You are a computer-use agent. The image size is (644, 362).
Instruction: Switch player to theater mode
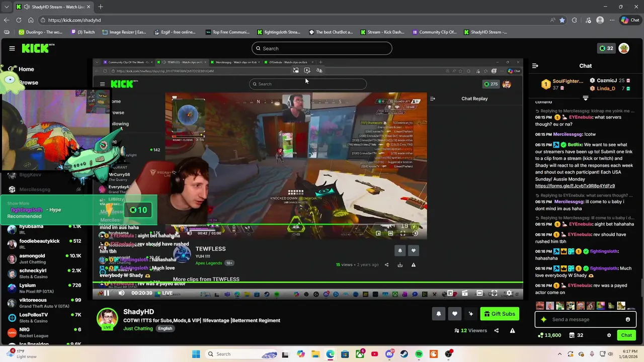(x=479, y=293)
